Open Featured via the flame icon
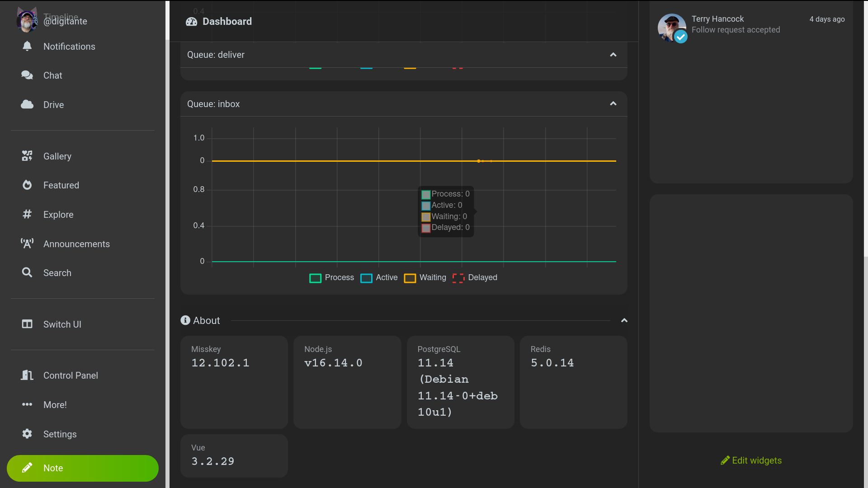Image resolution: width=868 pixels, height=488 pixels. click(27, 185)
